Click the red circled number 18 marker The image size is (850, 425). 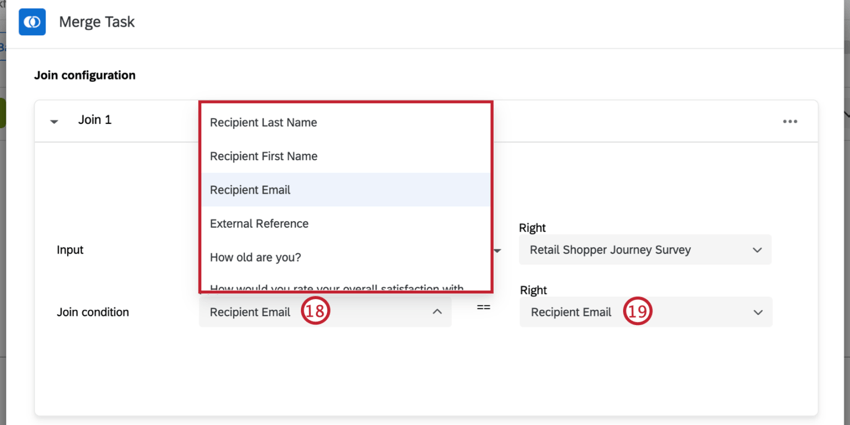(x=314, y=311)
